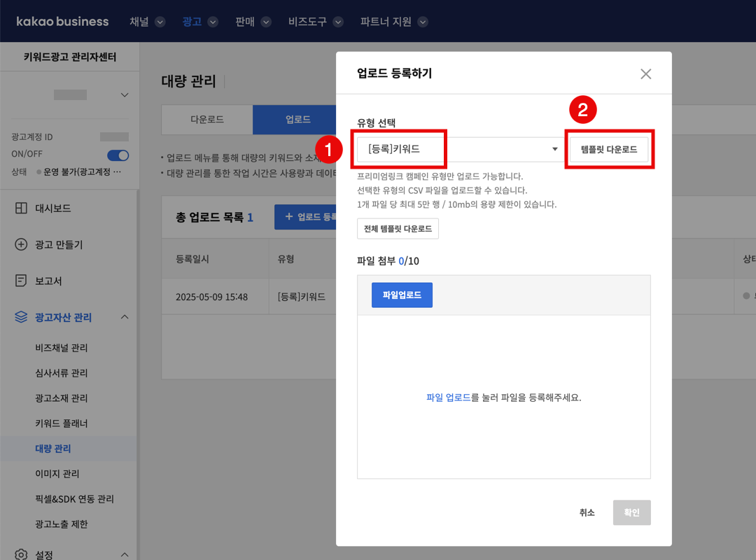Go to 이미지 관리
The width and height of the screenshot is (756, 560).
pos(57,474)
